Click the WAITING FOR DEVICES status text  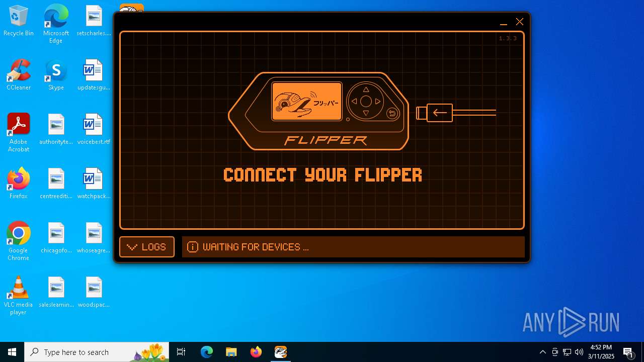(256, 247)
